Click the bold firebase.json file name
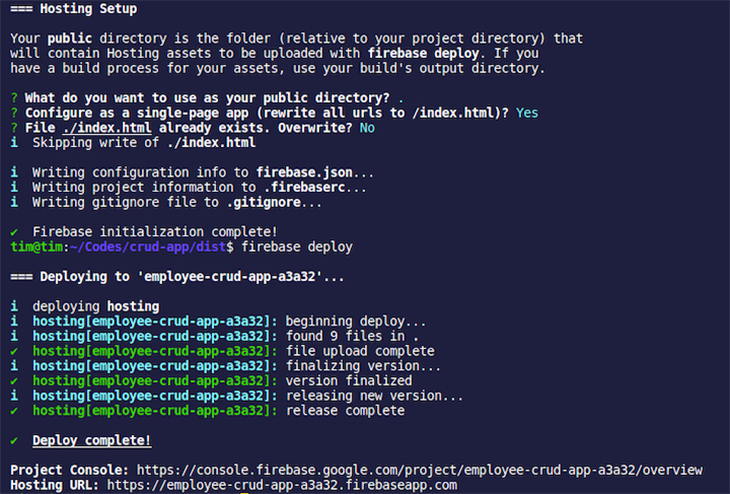This screenshot has height=494, width=730. tap(304, 172)
